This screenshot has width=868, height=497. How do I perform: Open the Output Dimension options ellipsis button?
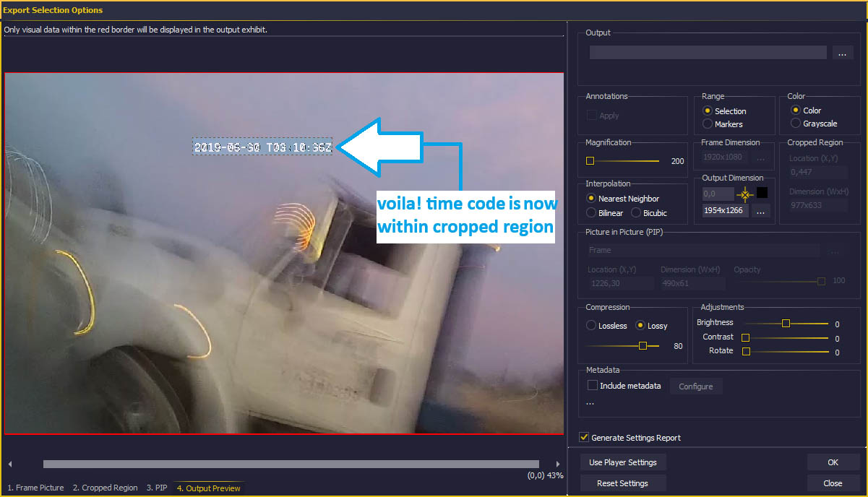tap(760, 211)
